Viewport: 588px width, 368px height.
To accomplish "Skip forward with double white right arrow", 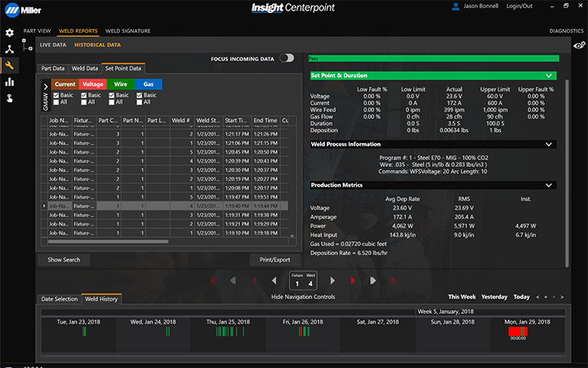I will pyautogui.click(x=372, y=280).
